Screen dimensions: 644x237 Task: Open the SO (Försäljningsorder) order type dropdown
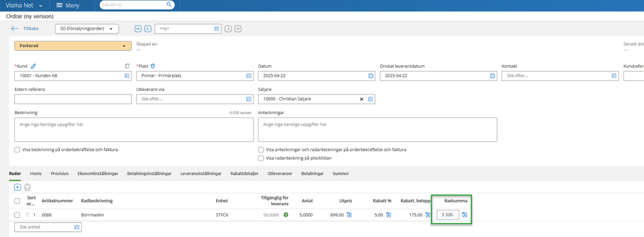point(86,29)
